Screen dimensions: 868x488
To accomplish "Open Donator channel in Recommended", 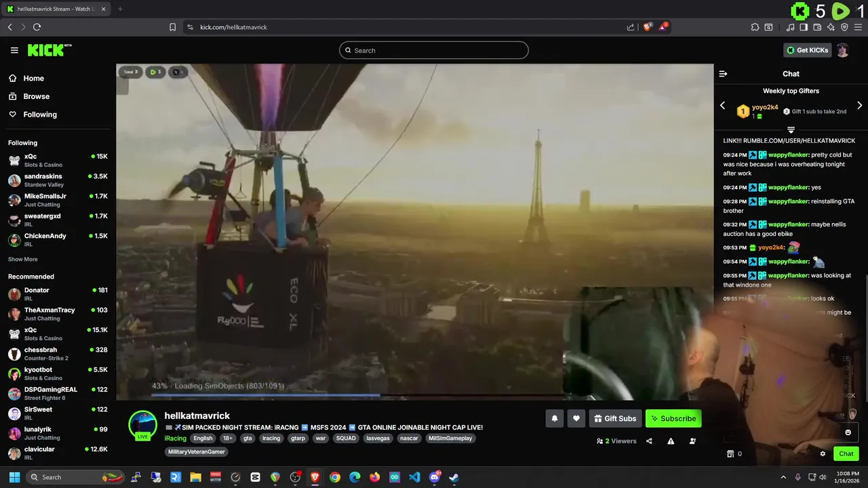I will click(58, 294).
